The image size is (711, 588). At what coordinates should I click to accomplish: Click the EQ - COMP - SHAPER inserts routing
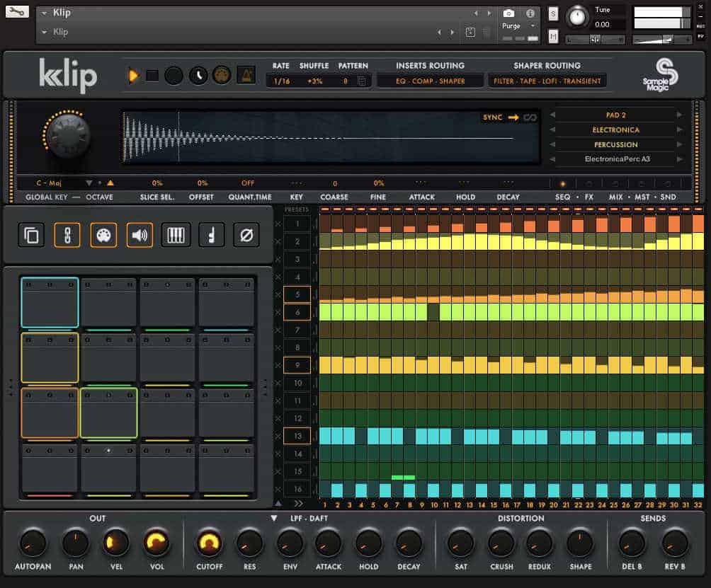(x=431, y=81)
